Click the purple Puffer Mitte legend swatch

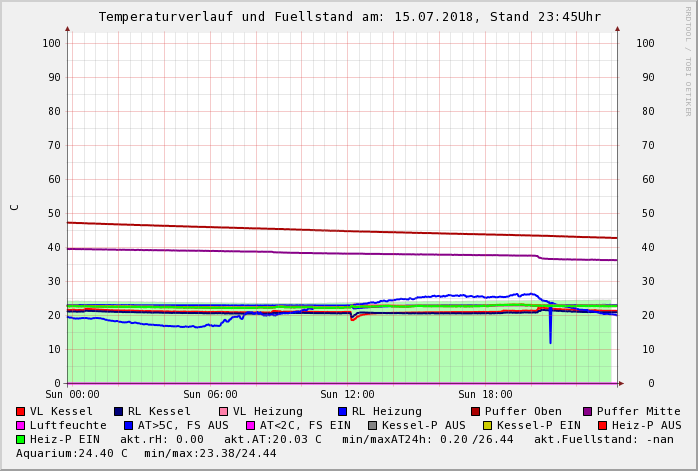588,412
